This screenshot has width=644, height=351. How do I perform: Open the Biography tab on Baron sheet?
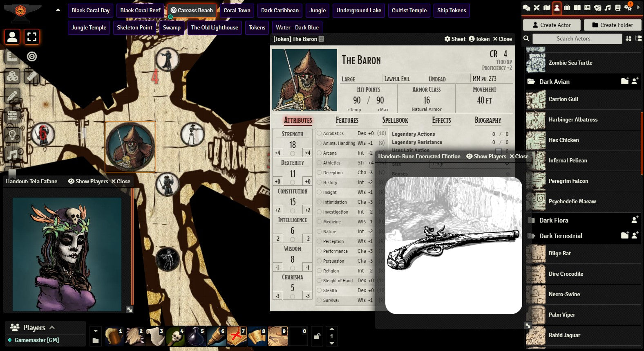click(x=487, y=120)
